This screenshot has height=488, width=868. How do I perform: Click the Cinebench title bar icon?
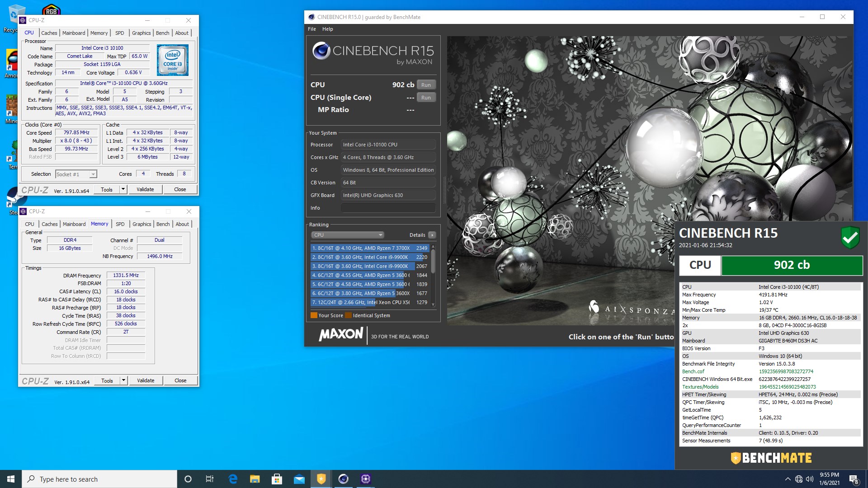tap(311, 17)
